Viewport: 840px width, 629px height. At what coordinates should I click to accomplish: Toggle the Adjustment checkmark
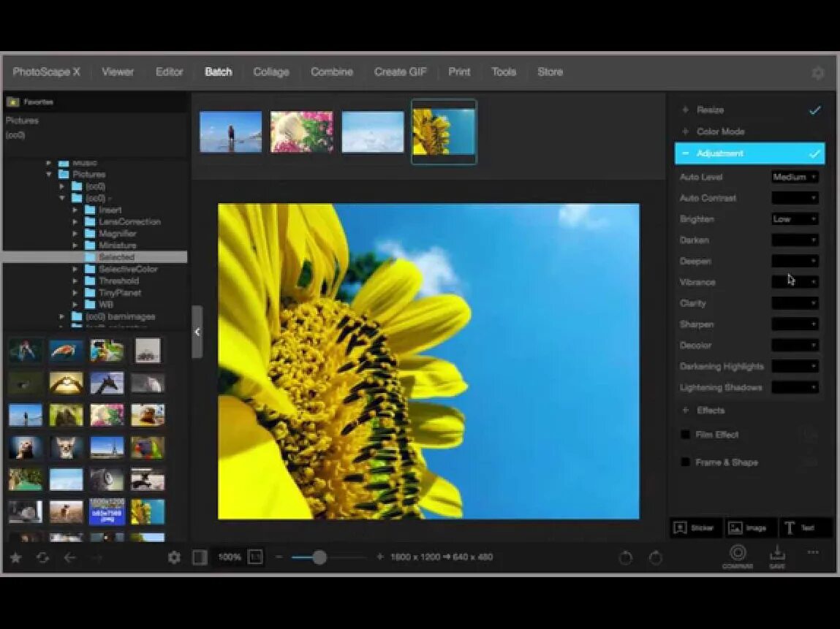tap(814, 154)
